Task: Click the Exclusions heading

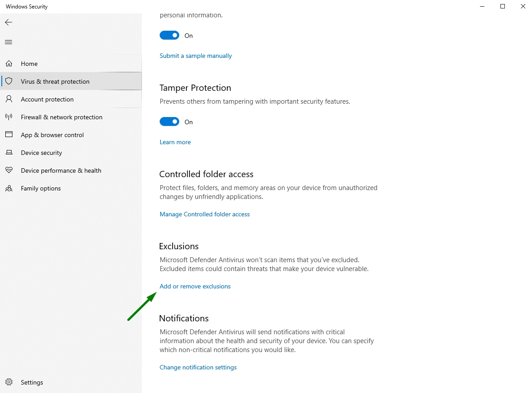Action: tap(179, 246)
